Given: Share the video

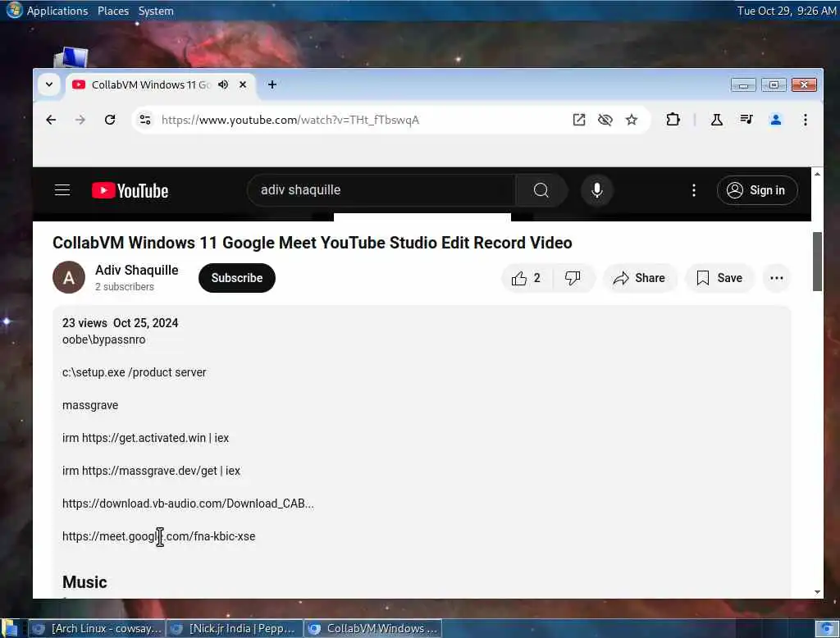Looking at the screenshot, I should tap(640, 278).
